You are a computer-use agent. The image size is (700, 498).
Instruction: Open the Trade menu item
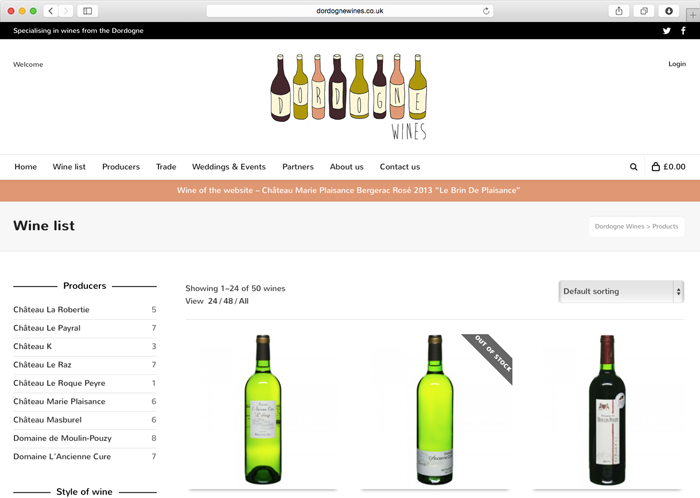coord(166,167)
